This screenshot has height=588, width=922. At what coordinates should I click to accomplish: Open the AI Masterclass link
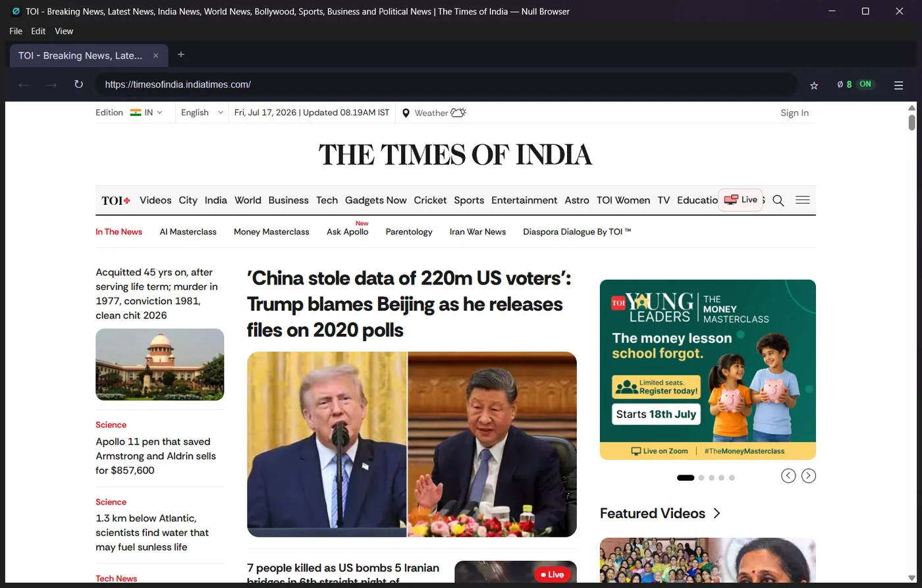(x=188, y=232)
